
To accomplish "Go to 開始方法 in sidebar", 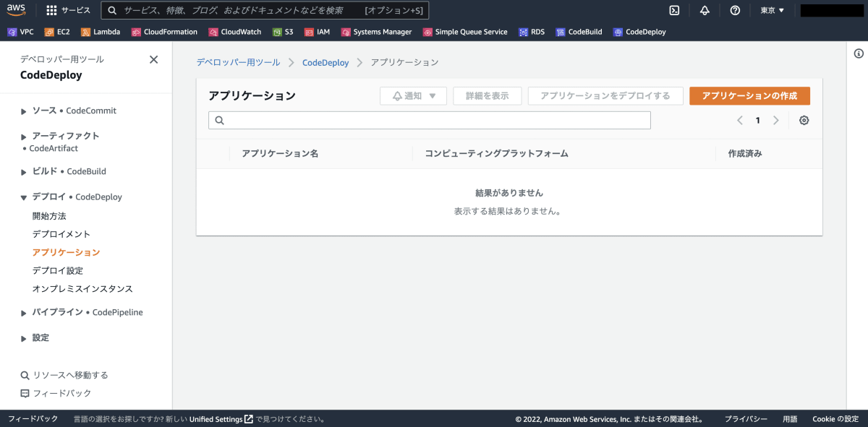I will (x=49, y=216).
